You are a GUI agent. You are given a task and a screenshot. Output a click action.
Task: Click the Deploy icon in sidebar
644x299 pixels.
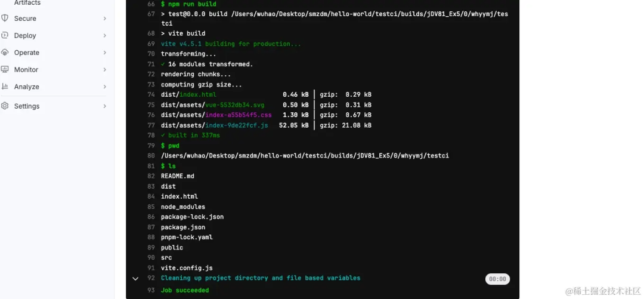(x=5, y=35)
